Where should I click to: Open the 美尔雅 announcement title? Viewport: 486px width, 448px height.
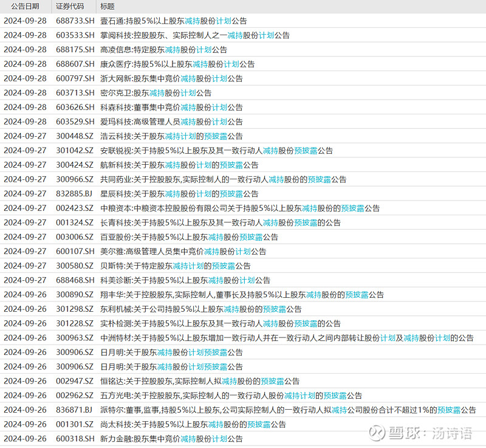click(183, 252)
